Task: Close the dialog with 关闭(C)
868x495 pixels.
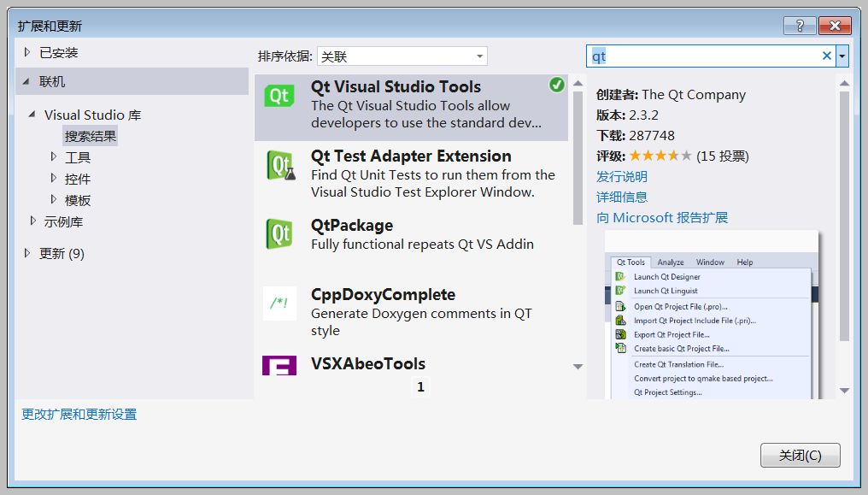Action: click(800, 455)
